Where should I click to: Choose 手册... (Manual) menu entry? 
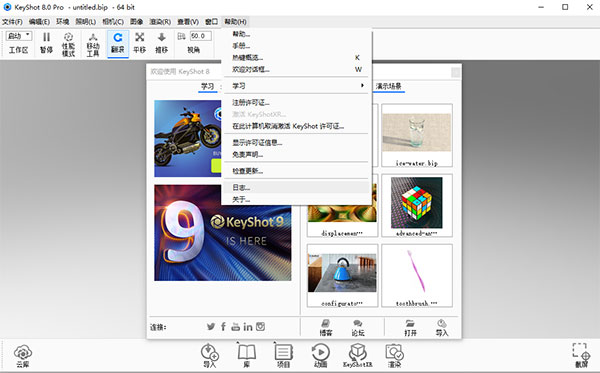[x=296, y=46]
